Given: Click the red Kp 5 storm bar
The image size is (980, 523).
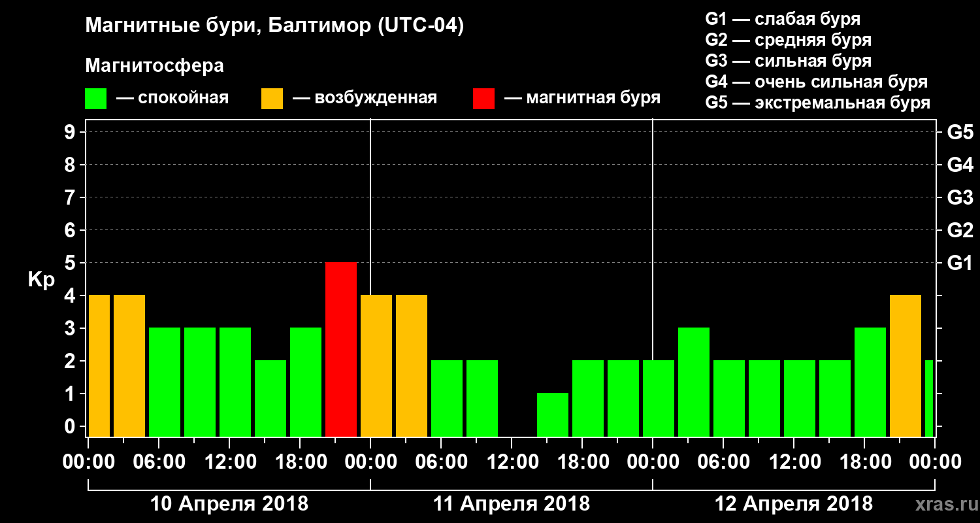Looking at the screenshot, I should tap(341, 349).
